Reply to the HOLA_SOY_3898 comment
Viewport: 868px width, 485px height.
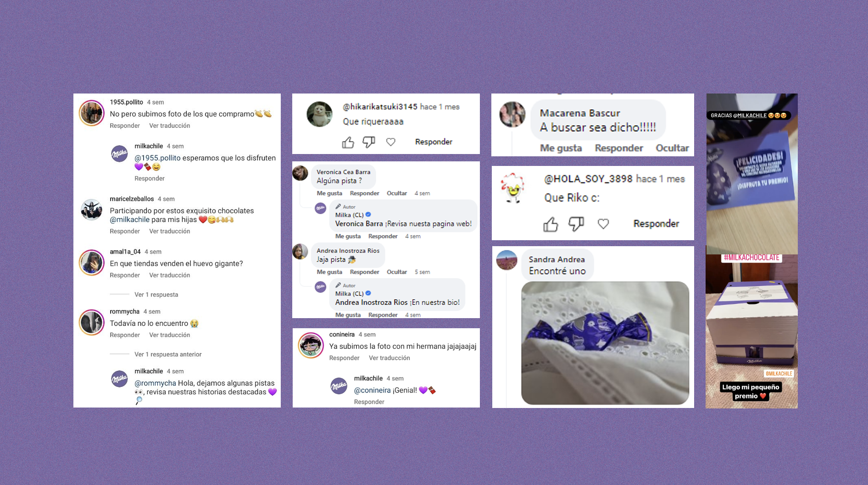[656, 224]
